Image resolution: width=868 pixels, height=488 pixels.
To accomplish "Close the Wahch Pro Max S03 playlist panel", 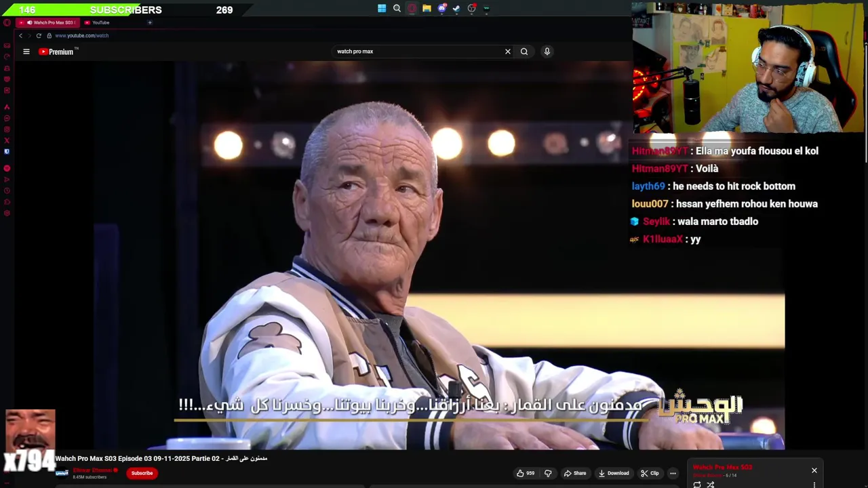I will pyautogui.click(x=814, y=470).
